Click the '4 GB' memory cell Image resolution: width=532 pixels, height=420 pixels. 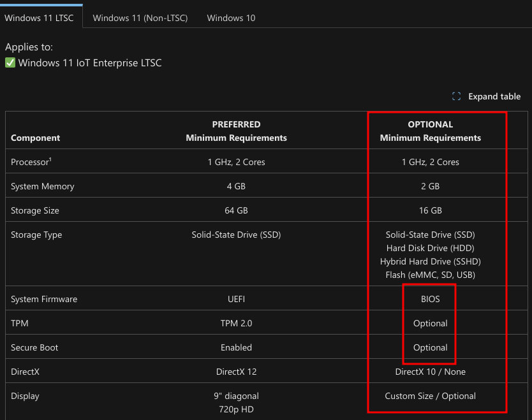pyautogui.click(x=236, y=187)
